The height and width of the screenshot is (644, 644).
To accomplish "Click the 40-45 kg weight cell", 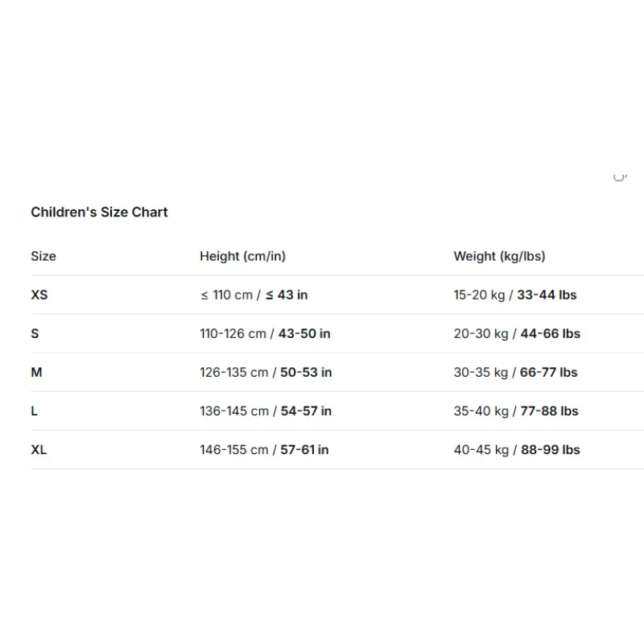I will click(517, 450).
